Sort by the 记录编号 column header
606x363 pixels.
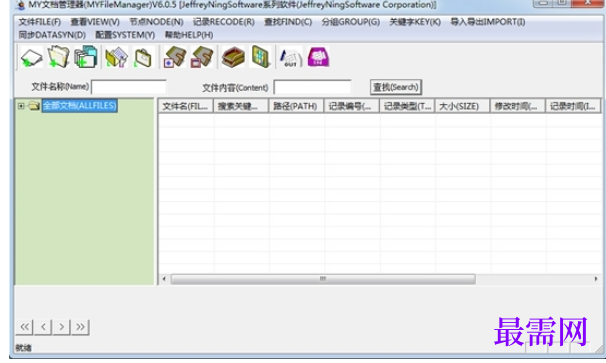click(352, 106)
